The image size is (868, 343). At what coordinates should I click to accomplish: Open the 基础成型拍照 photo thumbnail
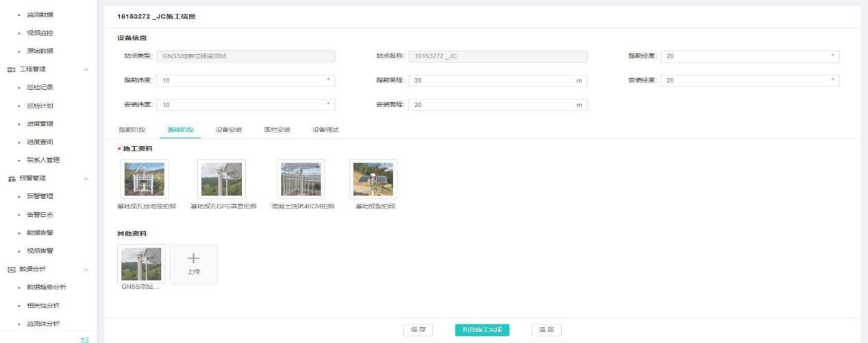point(373,180)
